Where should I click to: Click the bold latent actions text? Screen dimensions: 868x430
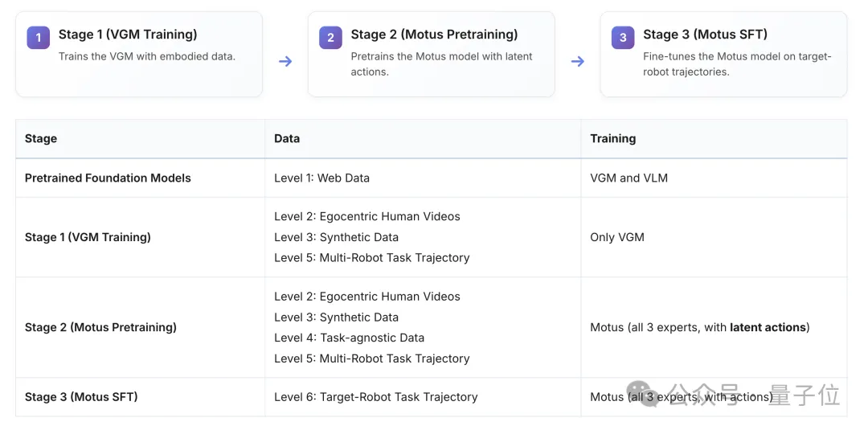click(x=768, y=327)
